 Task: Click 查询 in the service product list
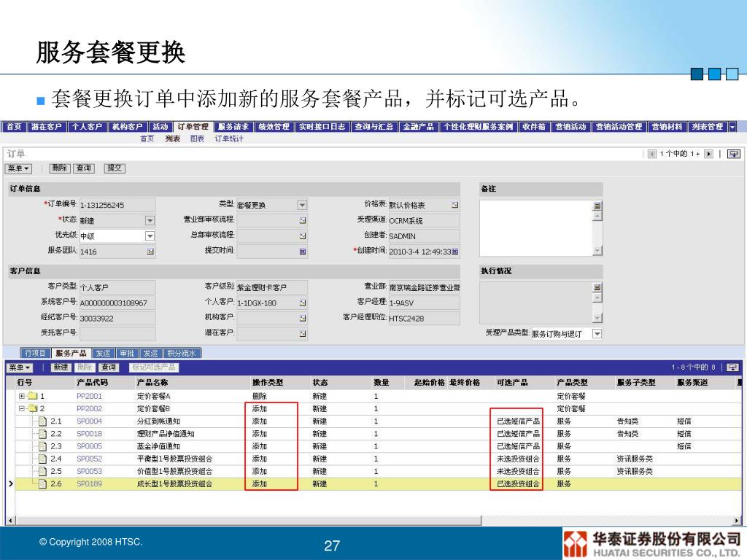(109, 367)
